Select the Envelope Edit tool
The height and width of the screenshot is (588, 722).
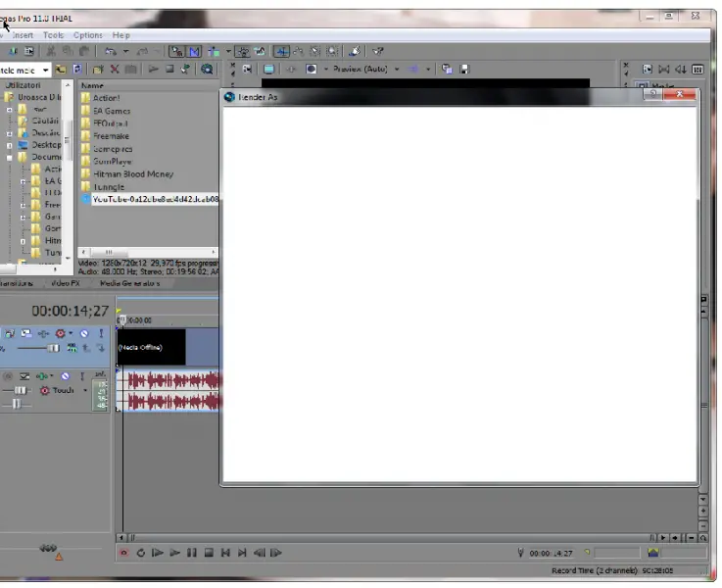click(x=299, y=51)
